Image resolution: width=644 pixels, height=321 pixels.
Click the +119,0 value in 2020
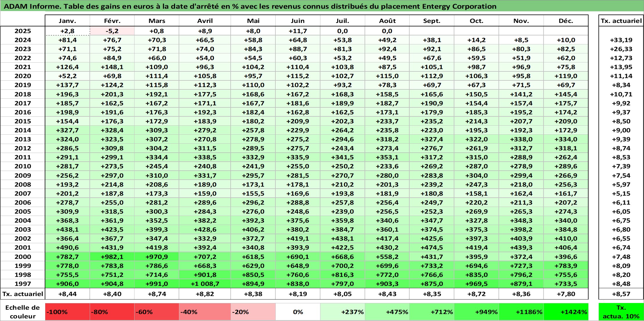click(x=566, y=76)
